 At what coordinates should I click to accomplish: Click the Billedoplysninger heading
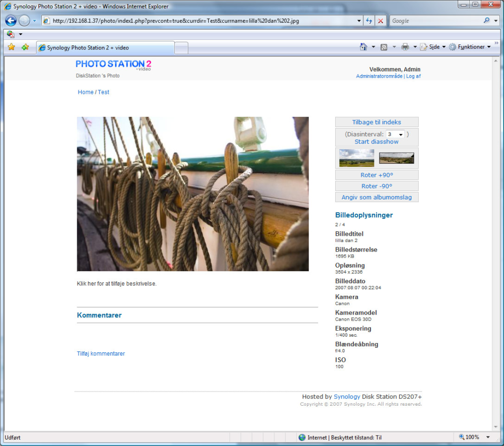364,215
